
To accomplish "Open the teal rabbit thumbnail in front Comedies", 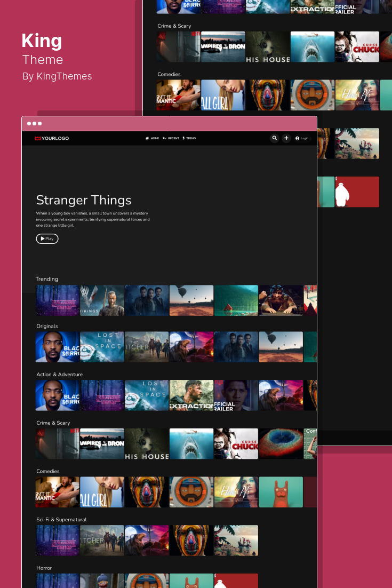I will coord(281,492).
